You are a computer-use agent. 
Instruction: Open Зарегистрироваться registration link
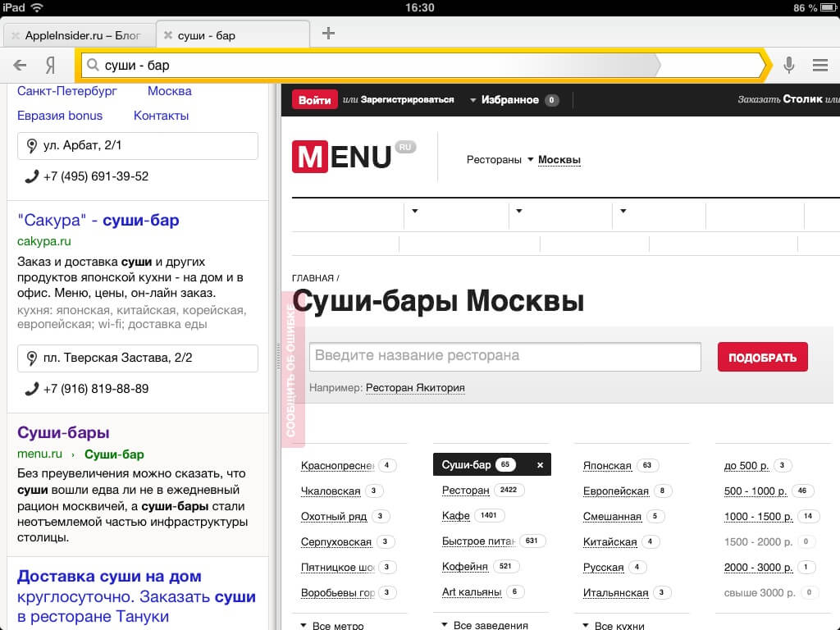(407, 99)
